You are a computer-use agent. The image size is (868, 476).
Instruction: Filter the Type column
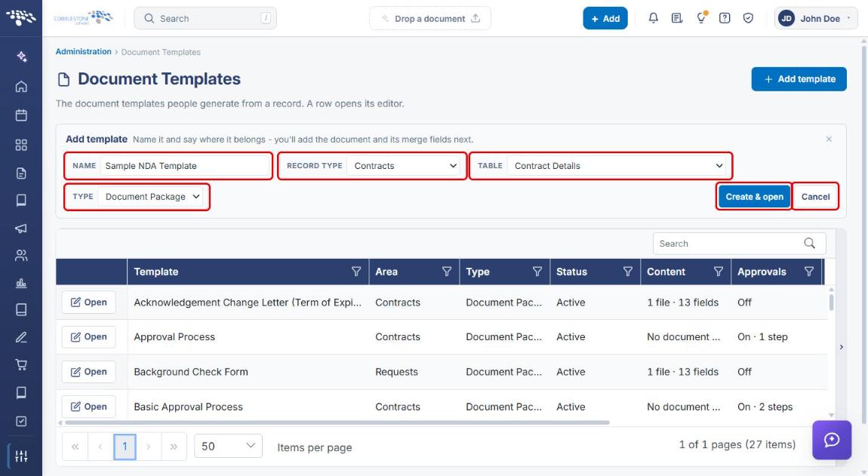coord(537,272)
